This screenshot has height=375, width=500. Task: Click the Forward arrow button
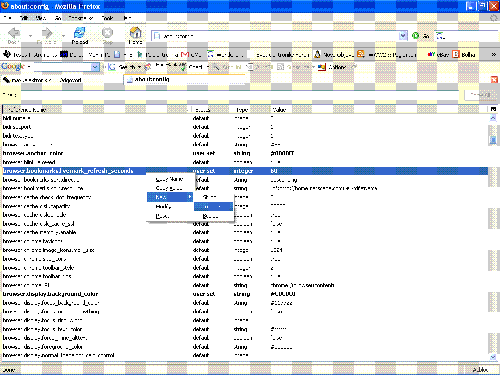point(46,36)
